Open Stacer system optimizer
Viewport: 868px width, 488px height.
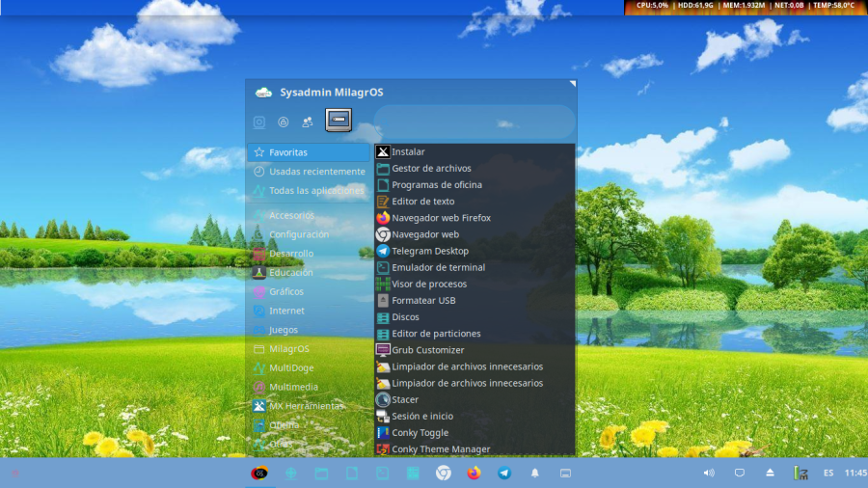405,399
